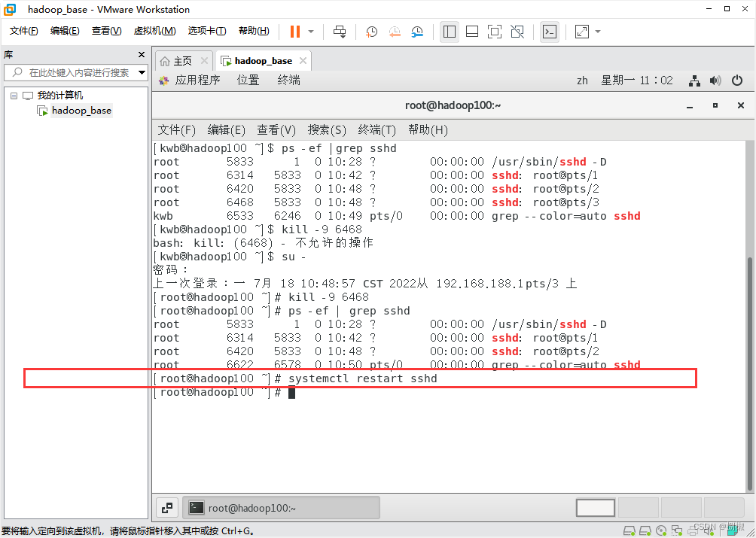Screen dimensions: 756x538
Task: Toggle the library sidebar view
Action: (x=450, y=32)
